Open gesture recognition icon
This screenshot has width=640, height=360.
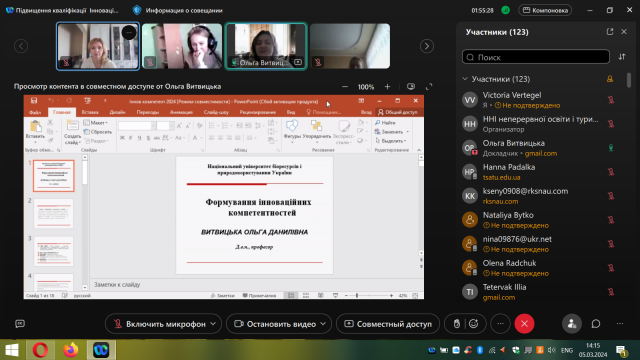[x=457, y=324]
